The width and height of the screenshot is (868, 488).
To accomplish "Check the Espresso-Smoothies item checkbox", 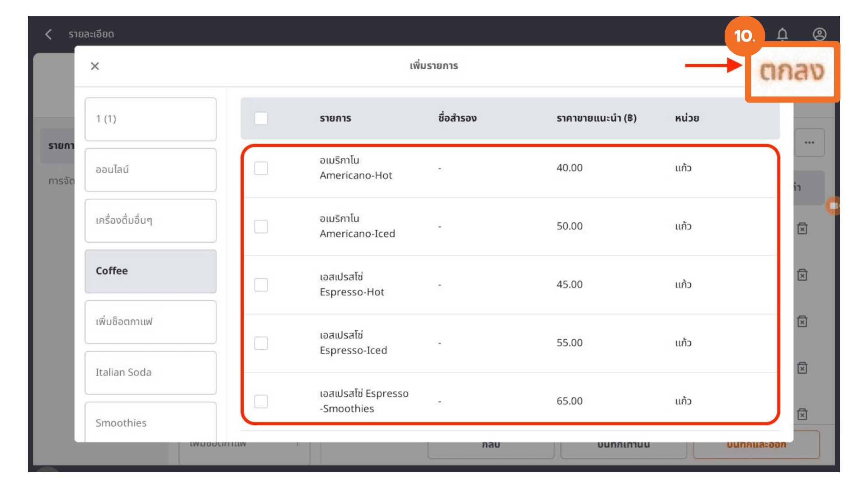I will (x=261, y=401).
